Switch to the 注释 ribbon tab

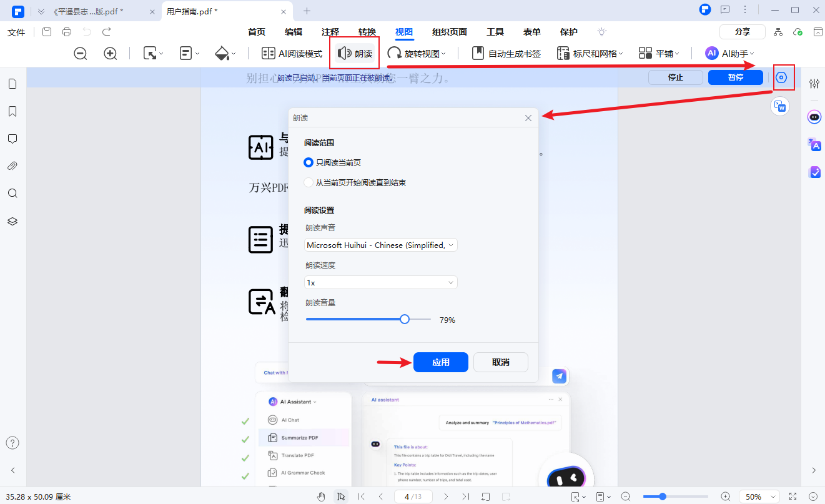[x=330, y=32]
